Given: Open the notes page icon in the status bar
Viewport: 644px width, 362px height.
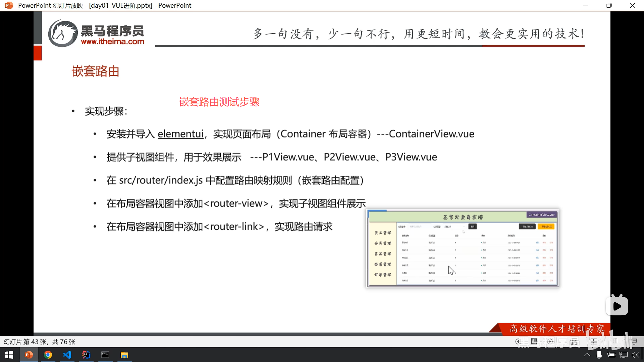Looking at the screenshot, I should click(534, 342).
